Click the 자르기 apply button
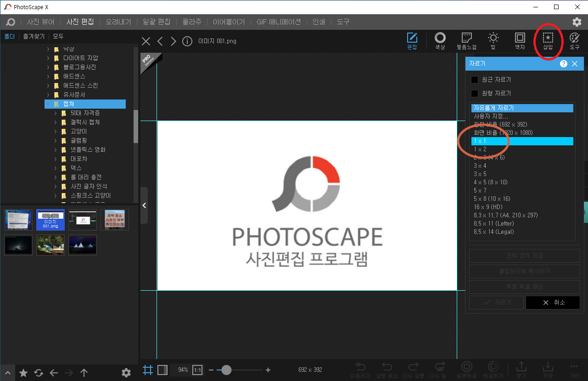Screen dimensions: 588x381 496,303
